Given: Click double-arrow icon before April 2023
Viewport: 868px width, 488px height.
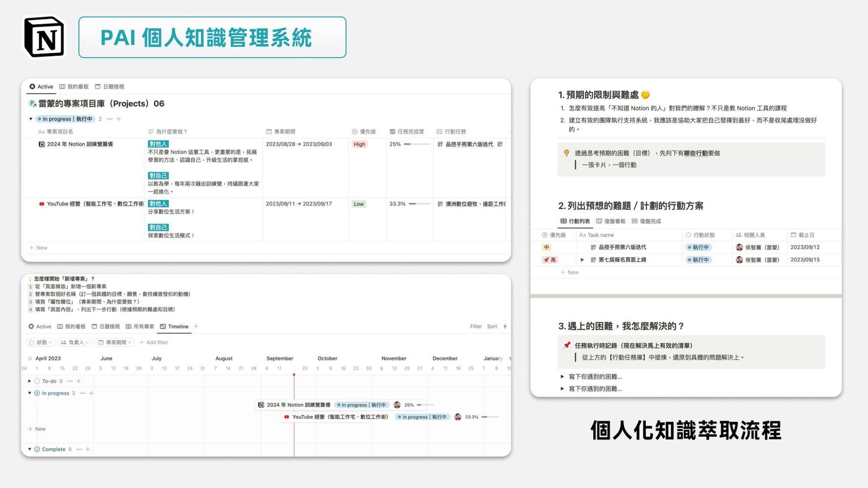Looking at the screenshot, I should pyautogui.click(x=30, y=358).
